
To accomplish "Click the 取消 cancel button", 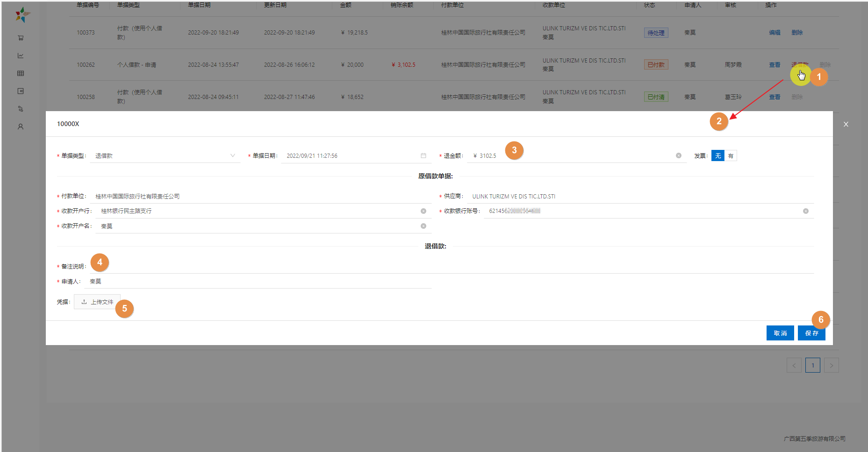I will tap(780, 333).
